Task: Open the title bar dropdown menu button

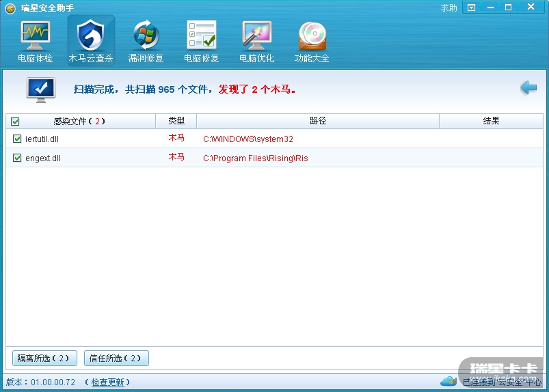Action: pyautogui.click(x=472, y=8)
